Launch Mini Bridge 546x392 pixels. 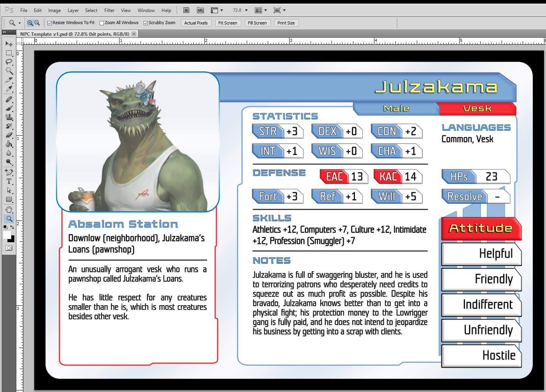(200, 10)
